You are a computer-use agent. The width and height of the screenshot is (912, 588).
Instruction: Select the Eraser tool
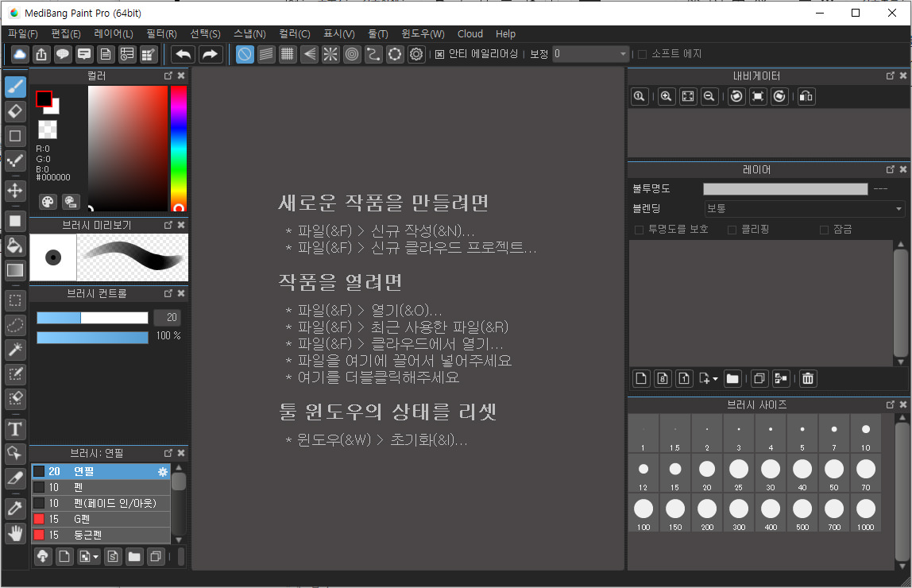coord(15,111)
